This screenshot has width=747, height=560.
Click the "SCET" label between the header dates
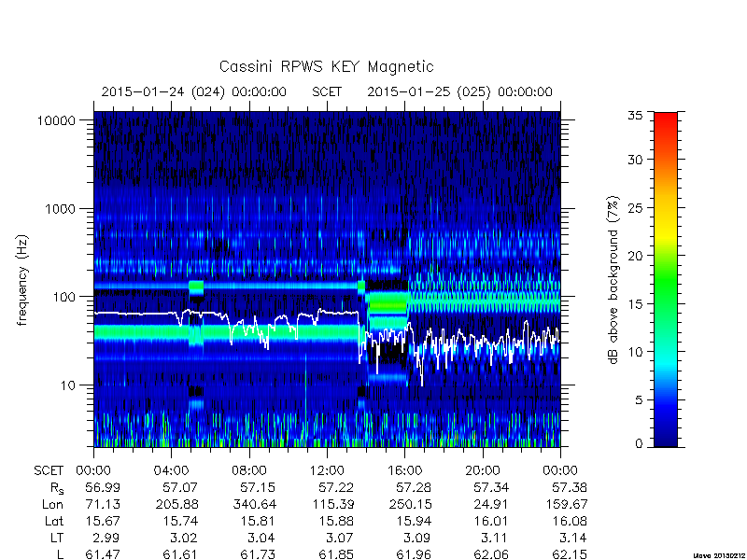pos(327,91)
